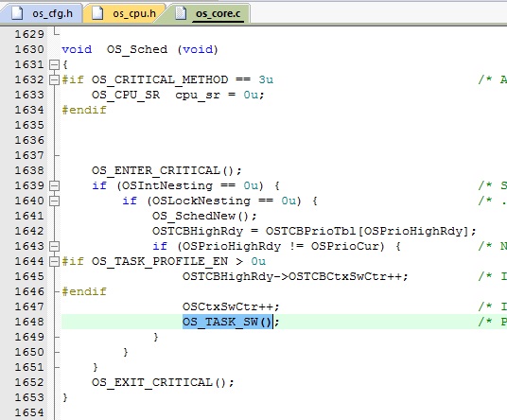Click the closing brace on line 1653

(65, 397)
